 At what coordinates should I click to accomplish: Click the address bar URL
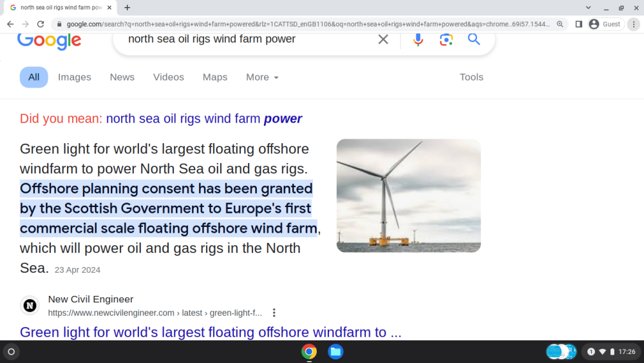coord(308,25)
